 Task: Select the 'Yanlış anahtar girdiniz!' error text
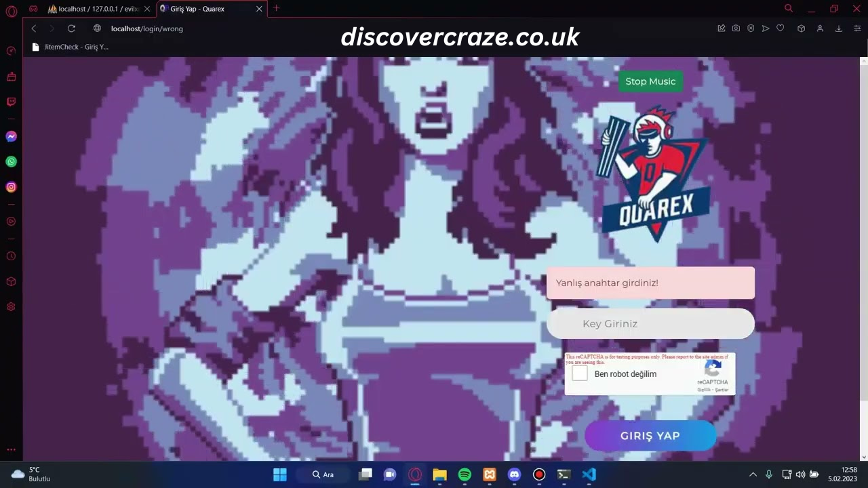[x=607, y=283]
